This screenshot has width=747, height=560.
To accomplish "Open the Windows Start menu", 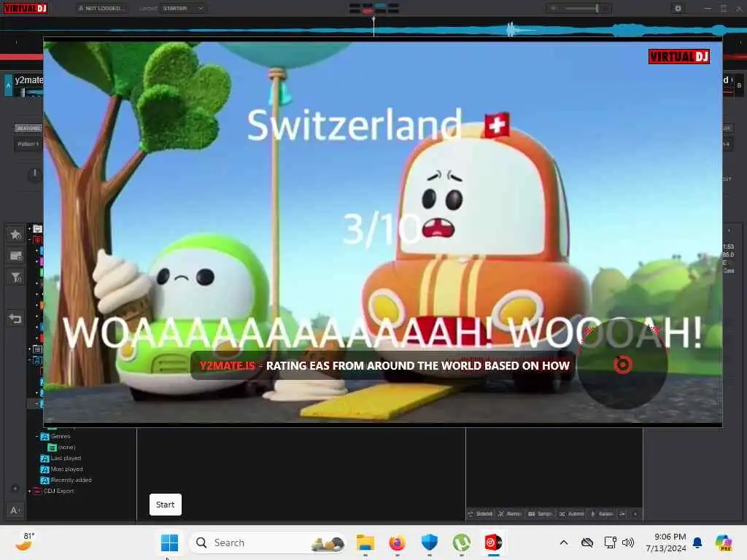I will (169, 542).
